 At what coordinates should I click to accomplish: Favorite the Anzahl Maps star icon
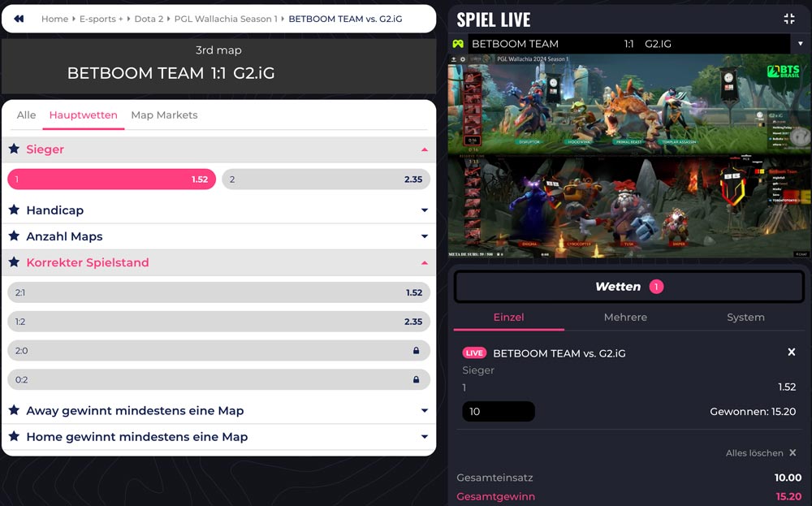[14, 236]
